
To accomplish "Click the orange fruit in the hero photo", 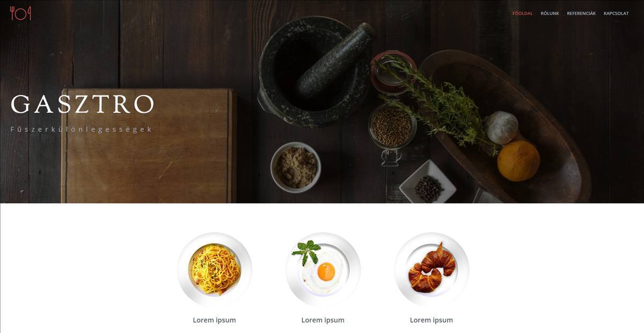I will (518, 161).
